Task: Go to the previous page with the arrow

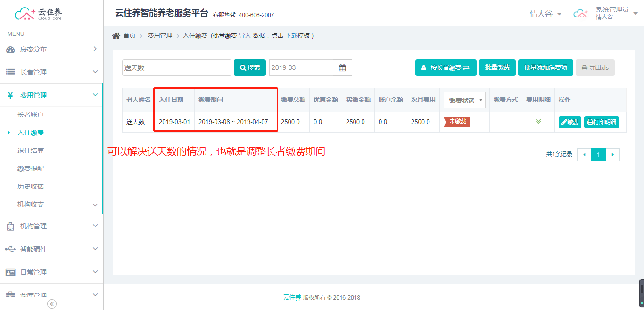Action: coord(584,155)
